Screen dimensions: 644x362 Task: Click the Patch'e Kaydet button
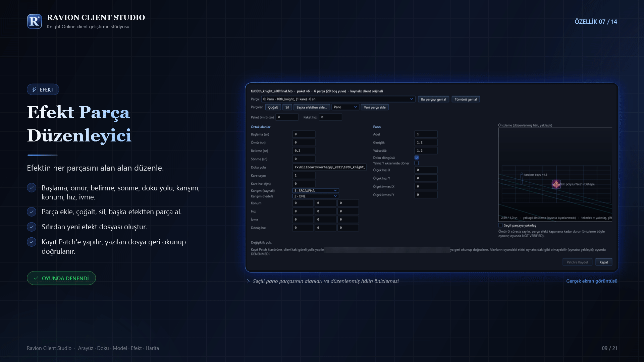[x=577, y=262]
